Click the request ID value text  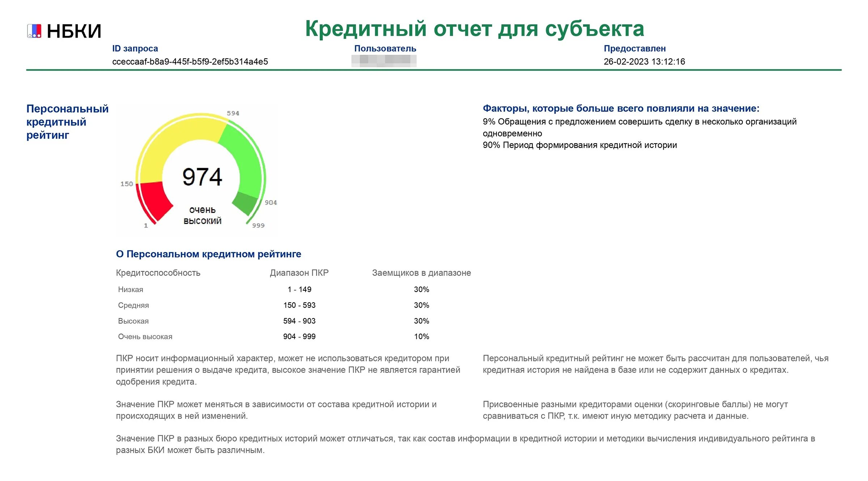(190, 62)
